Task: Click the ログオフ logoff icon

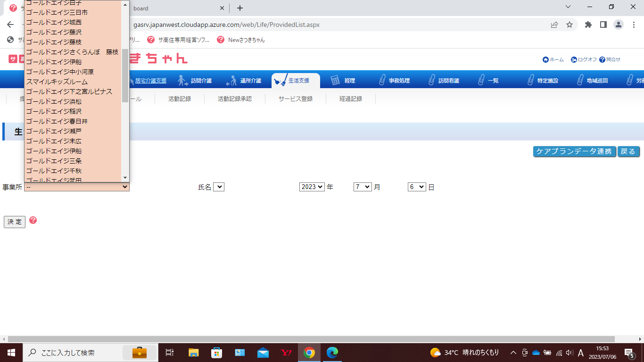Action: click(x=574, y=60)
